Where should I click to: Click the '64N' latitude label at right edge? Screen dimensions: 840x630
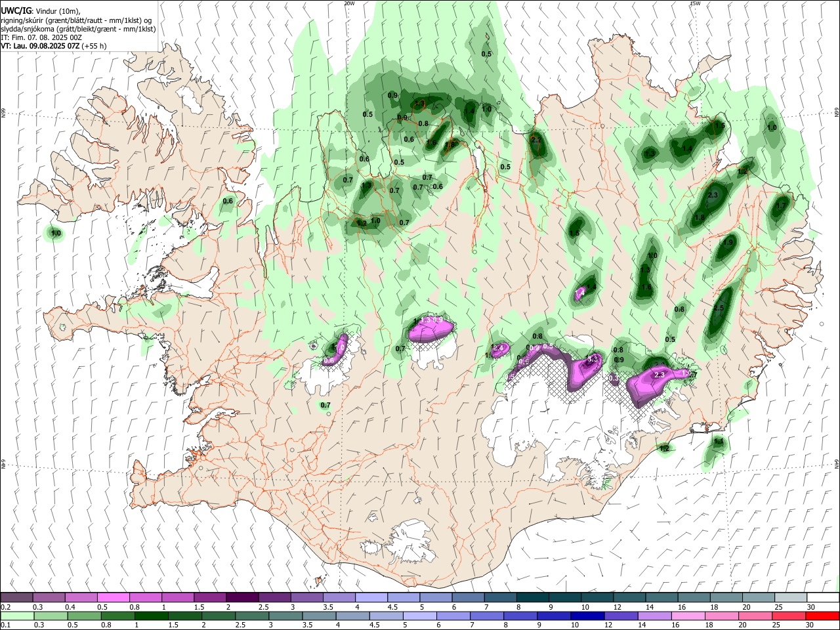click(837, 463)
